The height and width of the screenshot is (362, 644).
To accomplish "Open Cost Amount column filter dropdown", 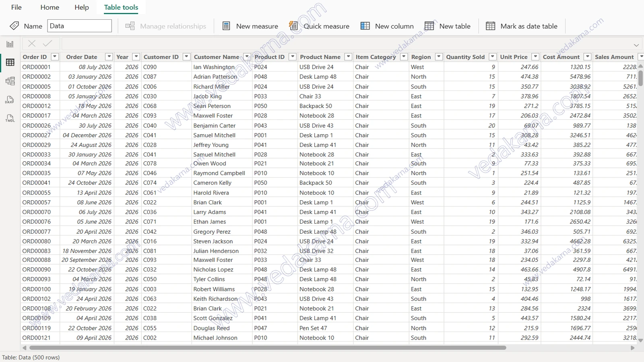I will point(588,57).
